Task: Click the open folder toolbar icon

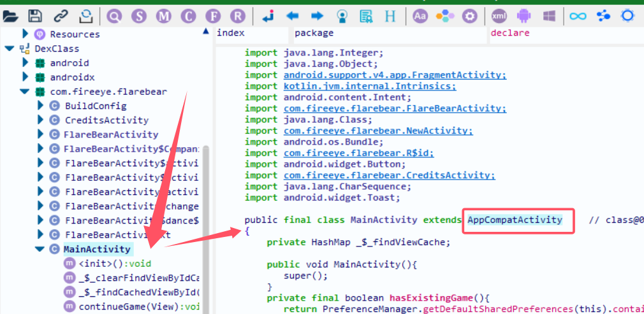Action: tap(10, 17)
